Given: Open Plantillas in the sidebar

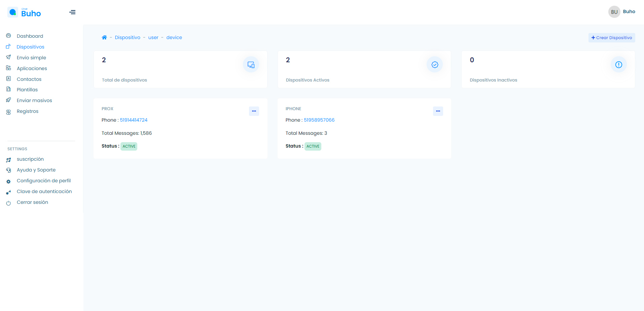Looking at the screenshot, I should tap(27, 90).
